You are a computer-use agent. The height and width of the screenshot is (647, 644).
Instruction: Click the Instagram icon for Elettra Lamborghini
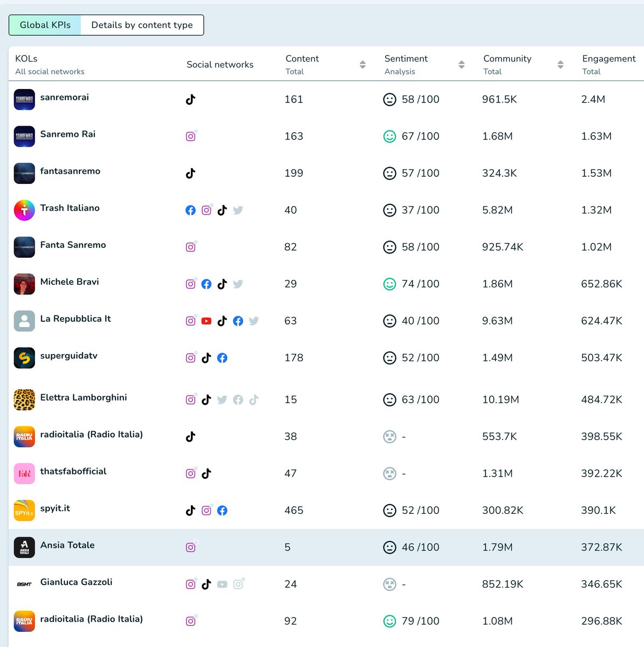click(190, 400)
